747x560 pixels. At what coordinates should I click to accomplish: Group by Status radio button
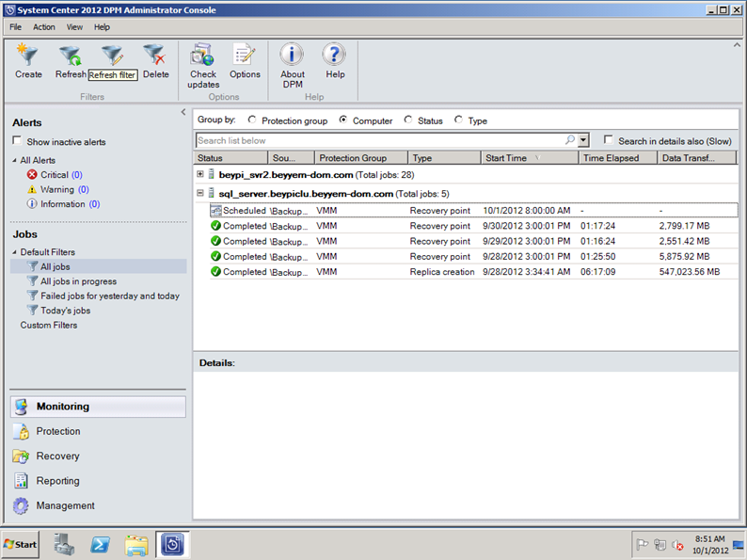[408, 120]
